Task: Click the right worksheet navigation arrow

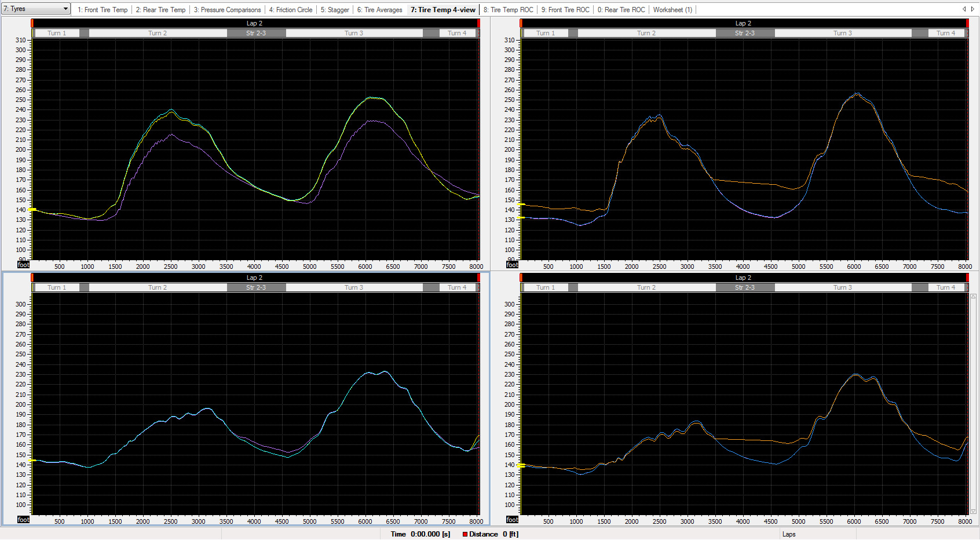Action: pyautogui.click(x=974, y=9)
